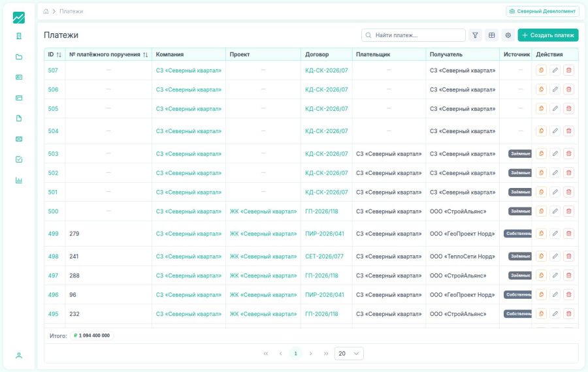Click the Источник column header
This screenshot has height=372, width=588.
517,54
